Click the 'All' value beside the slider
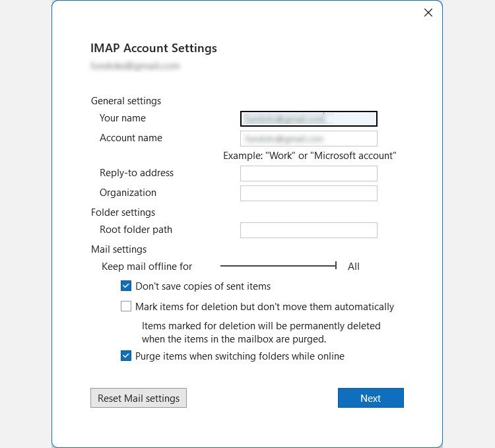Image resolution: width=495 pixels, height=448 pixels. [x=354, y=267]
